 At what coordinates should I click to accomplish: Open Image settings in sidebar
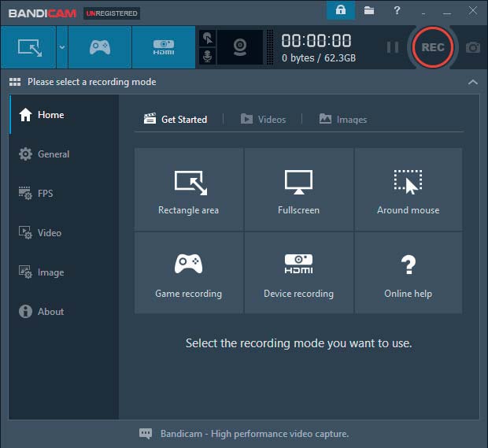[x=64, y=272]
